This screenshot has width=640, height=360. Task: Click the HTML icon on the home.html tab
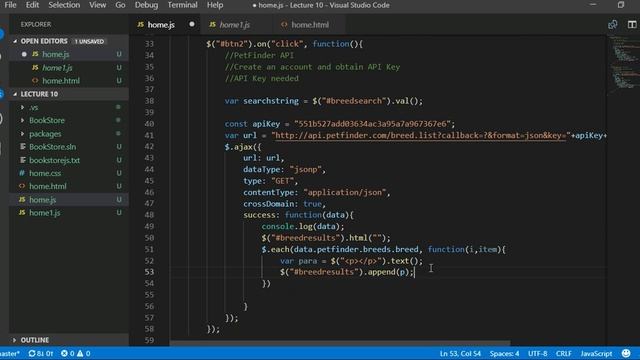pyautogui.click(x=284, y=24)
